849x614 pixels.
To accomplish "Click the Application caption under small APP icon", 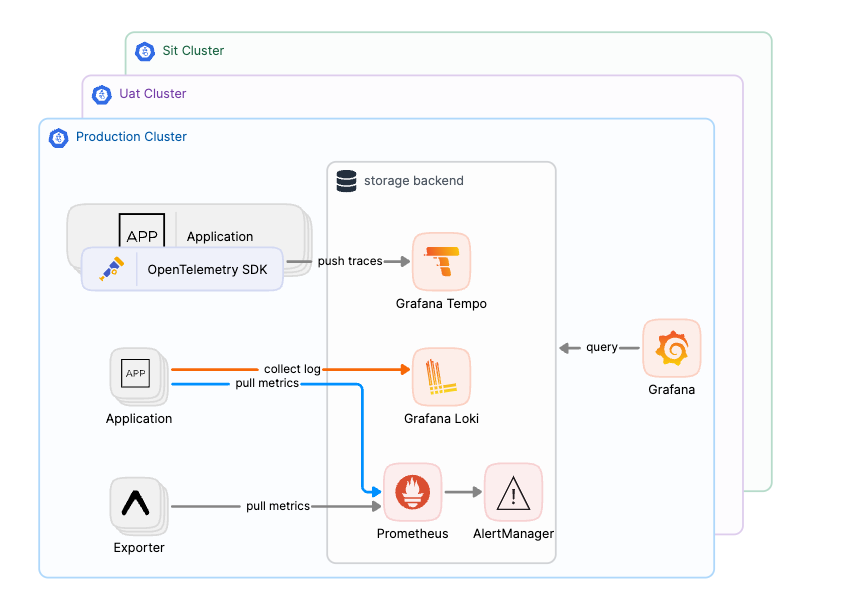I will tap(139, 419).
